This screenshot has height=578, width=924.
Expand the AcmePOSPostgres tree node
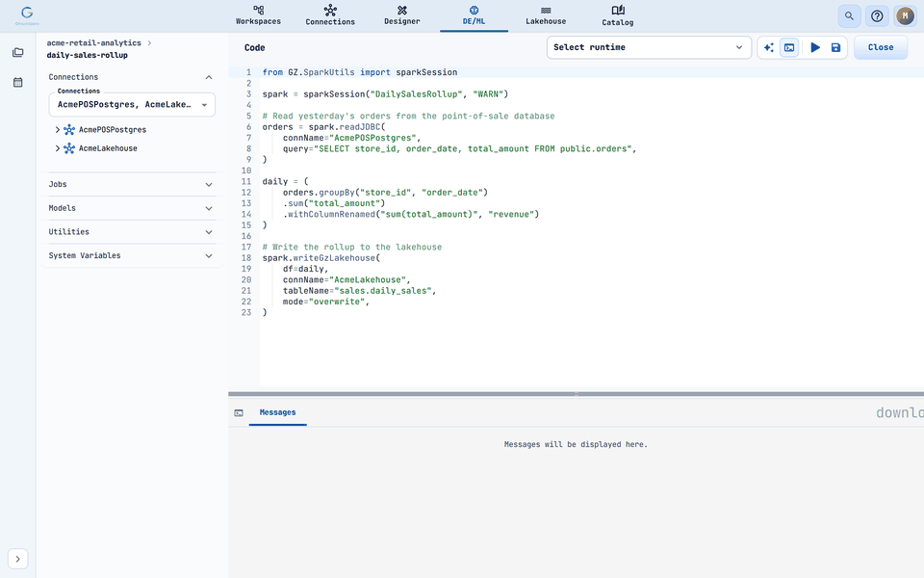pyautogui.click(x=57, y=130)
